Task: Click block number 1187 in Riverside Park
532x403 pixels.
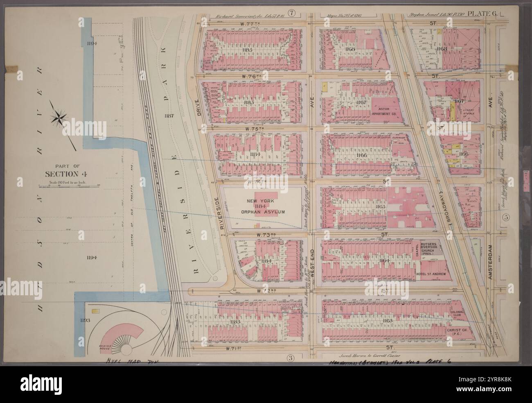Action: point(169,115)
